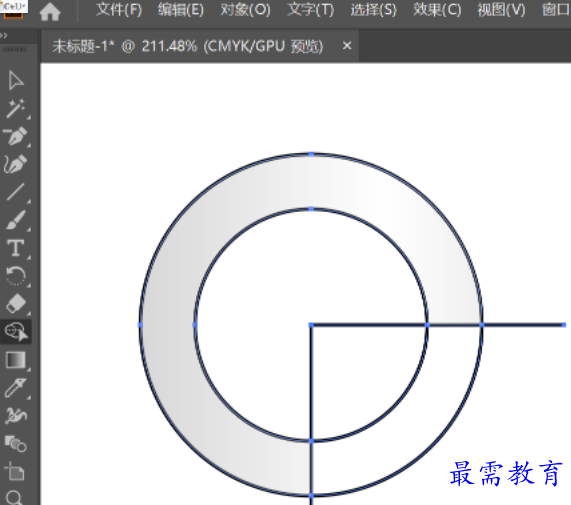
Task: Open the 视图(V) menu
Action: click(501, 10)
